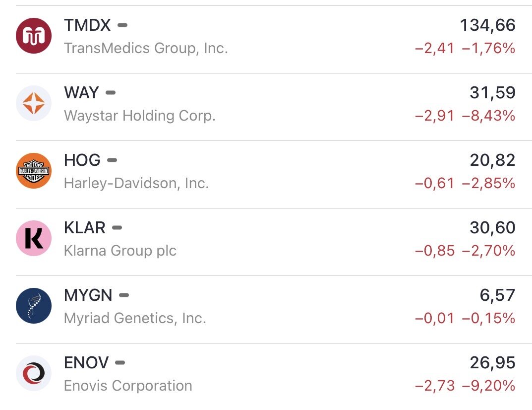Tap HOG change −0,61 −2,85%
Screen dimensions: 532x410
tap(465, 184)
